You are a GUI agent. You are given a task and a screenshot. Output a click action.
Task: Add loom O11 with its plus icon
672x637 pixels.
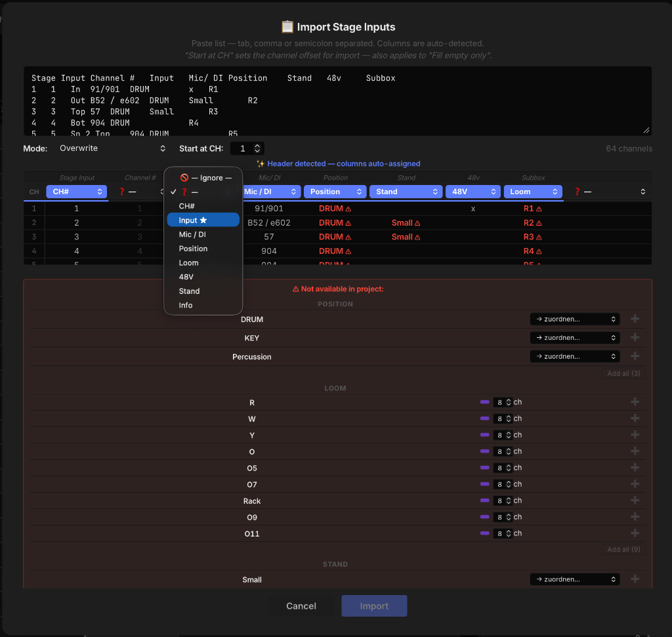(635, 533)
